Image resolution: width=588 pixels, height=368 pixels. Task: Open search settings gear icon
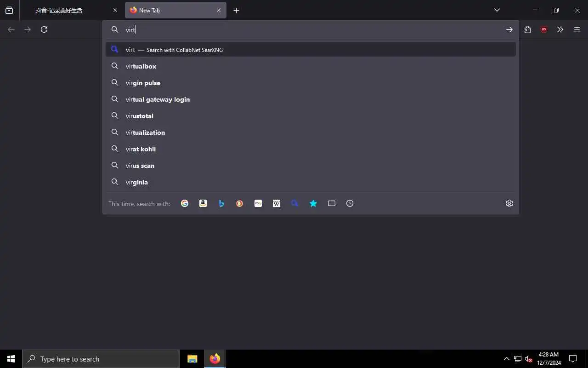point(509,203)
